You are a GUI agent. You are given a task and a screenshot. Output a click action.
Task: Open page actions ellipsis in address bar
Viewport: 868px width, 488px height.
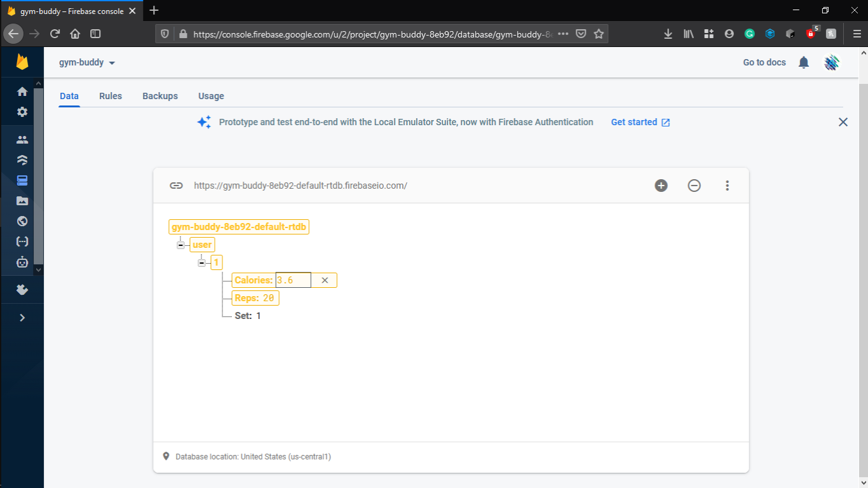[x=563, y=34]
